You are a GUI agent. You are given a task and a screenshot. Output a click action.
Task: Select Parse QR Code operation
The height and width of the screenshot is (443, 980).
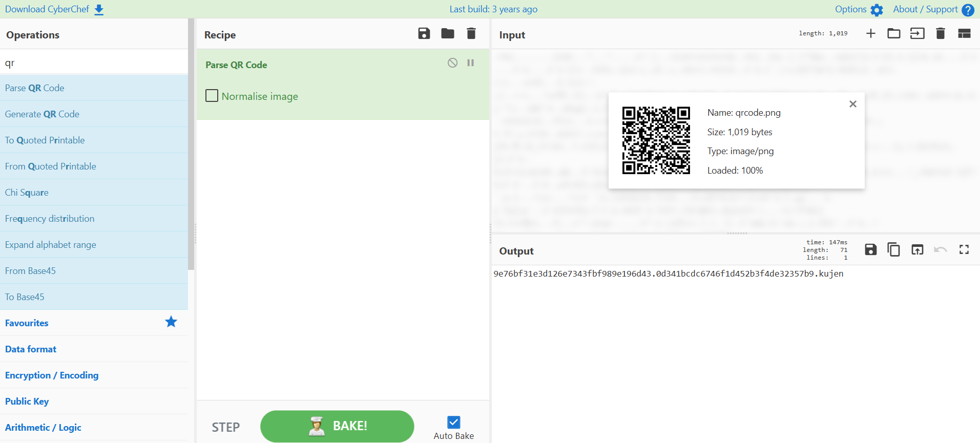point(94,88)
